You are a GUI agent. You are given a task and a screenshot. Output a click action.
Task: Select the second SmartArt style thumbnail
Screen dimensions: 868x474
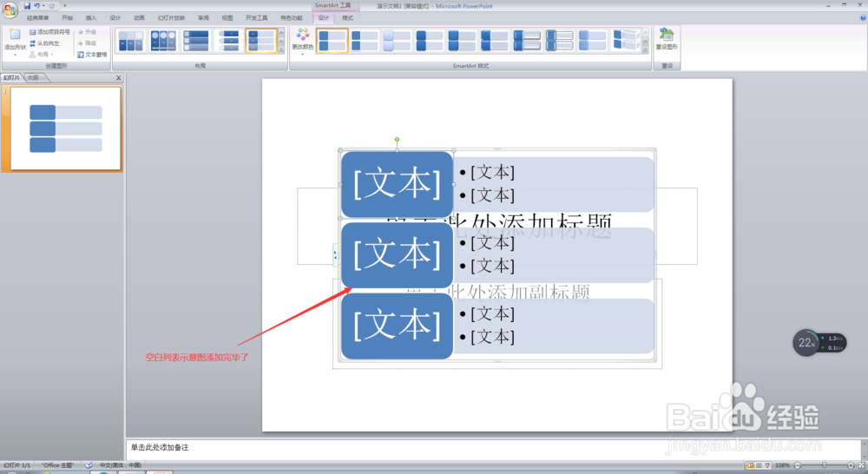[x=365, y=41]
